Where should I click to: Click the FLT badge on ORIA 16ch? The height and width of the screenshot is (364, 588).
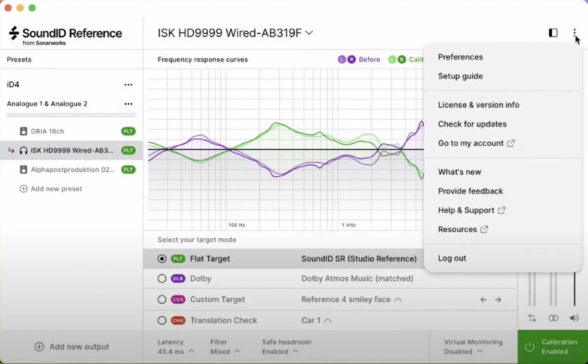coord(128,131)
